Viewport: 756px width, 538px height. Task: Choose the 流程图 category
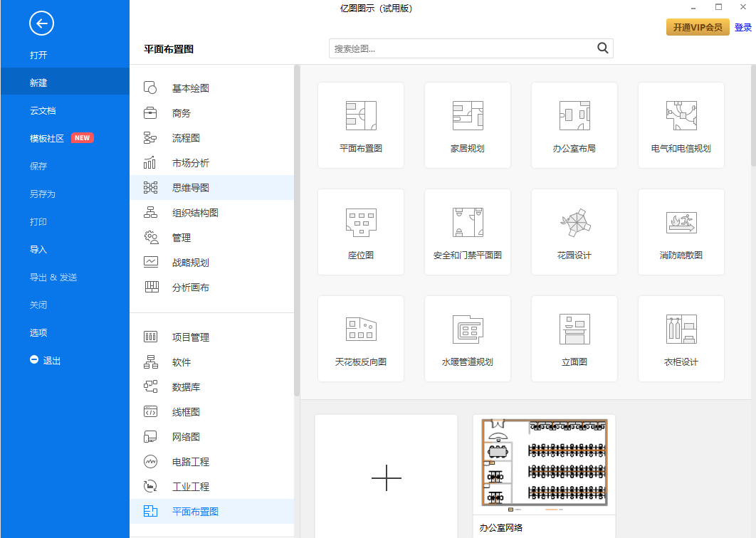[186, 138]
